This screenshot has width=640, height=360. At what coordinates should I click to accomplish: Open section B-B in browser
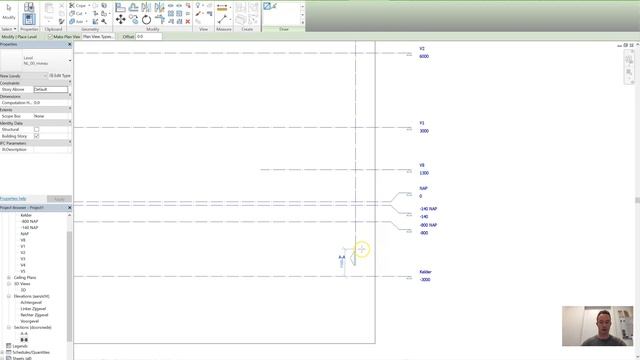point(24,340)
